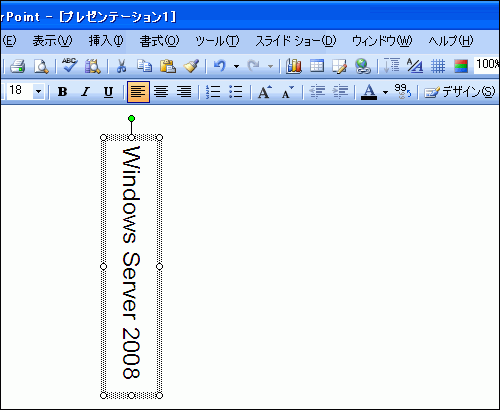Open the 書式(O) menu
The width and height of the screenshot is (500, 410).
point(159,41)
